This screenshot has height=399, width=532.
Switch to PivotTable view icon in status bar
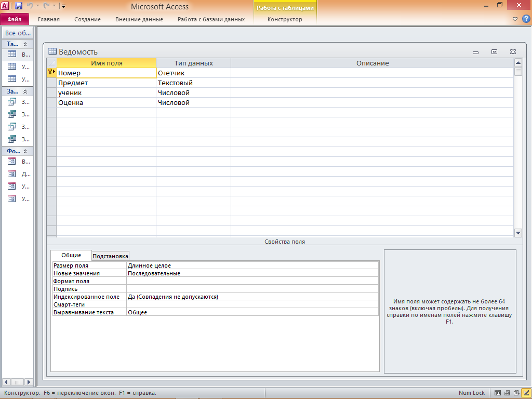507,393
